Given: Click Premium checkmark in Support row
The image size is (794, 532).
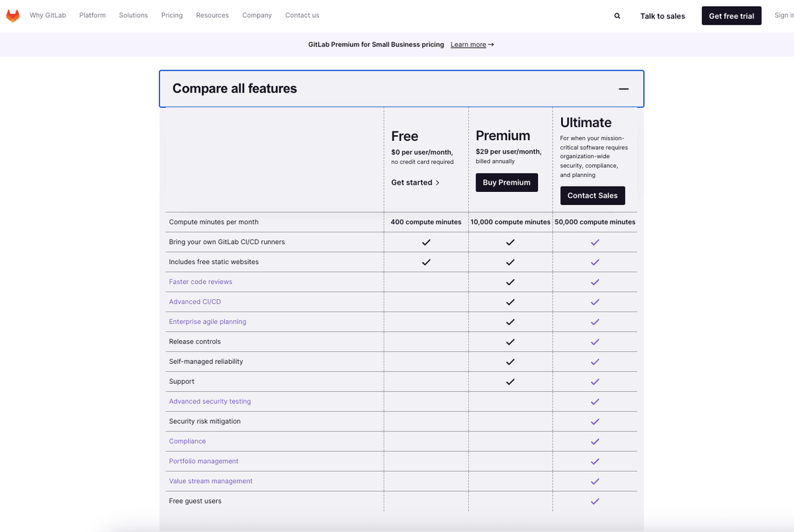Looking at the screenshot, I should coord(510,382).
